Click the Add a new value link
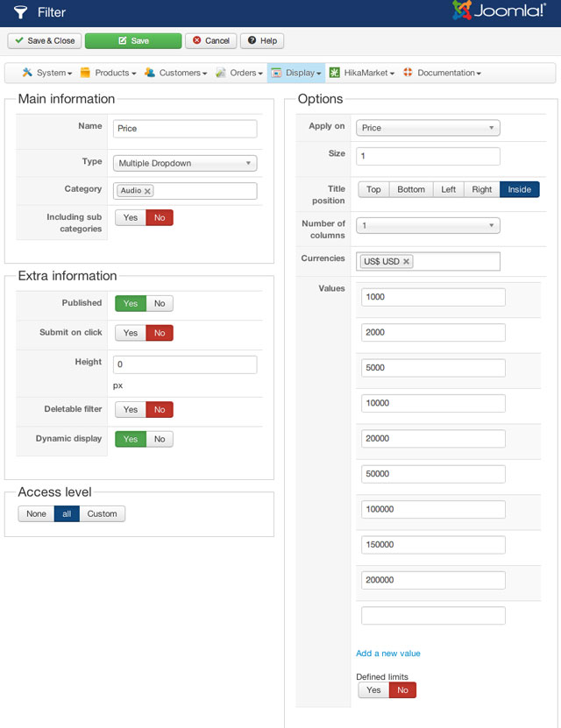This screenshot has height=728, width=561. pos(388,654)
